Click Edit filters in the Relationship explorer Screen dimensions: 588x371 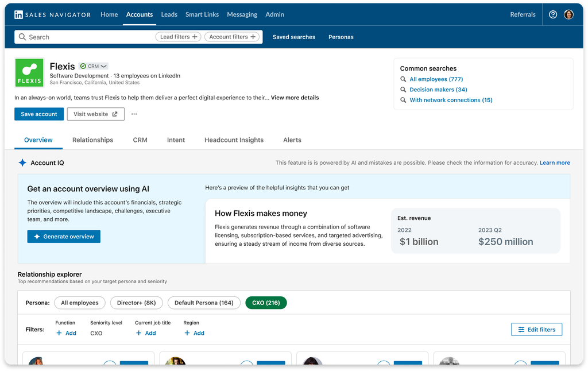(x=536, y=329)
